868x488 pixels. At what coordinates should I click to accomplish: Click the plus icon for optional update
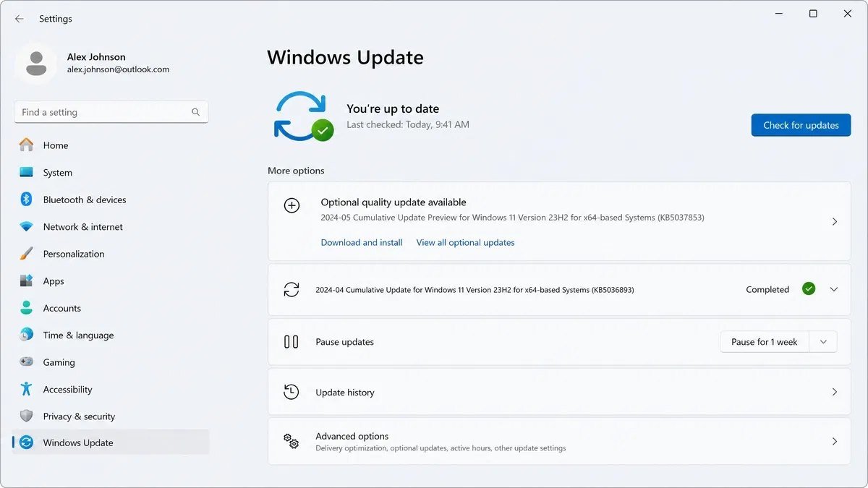click(x=292, y=205)
